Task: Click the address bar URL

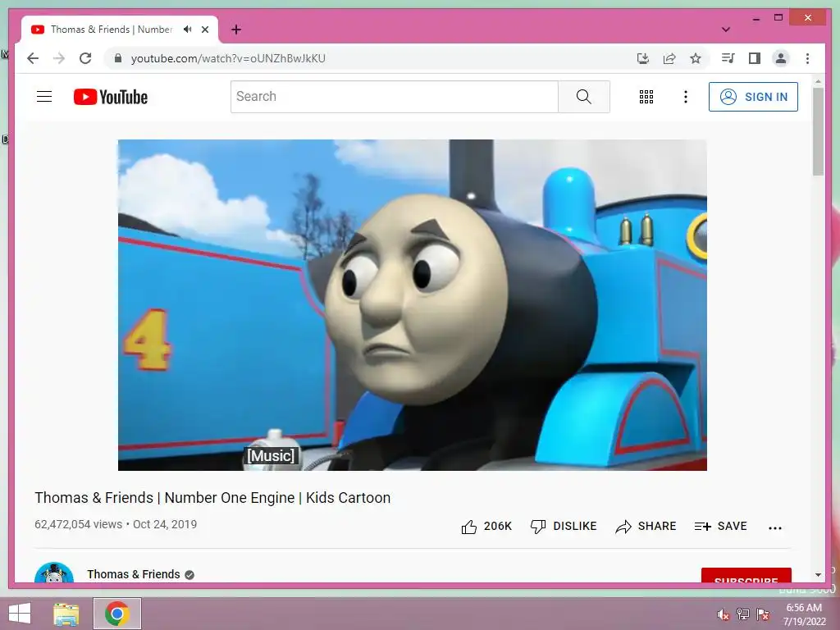Action: coord(228,58)
